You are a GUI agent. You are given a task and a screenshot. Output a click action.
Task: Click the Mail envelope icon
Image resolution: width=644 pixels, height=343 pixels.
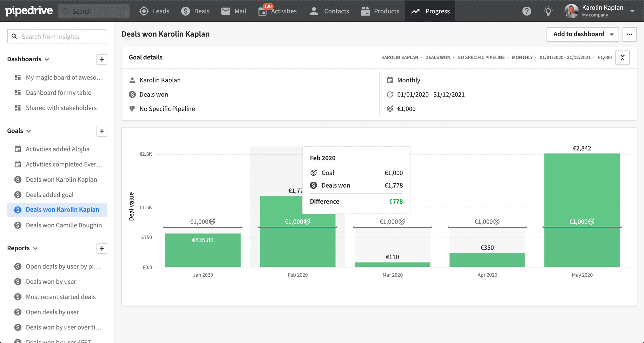(x=226, y=11)
